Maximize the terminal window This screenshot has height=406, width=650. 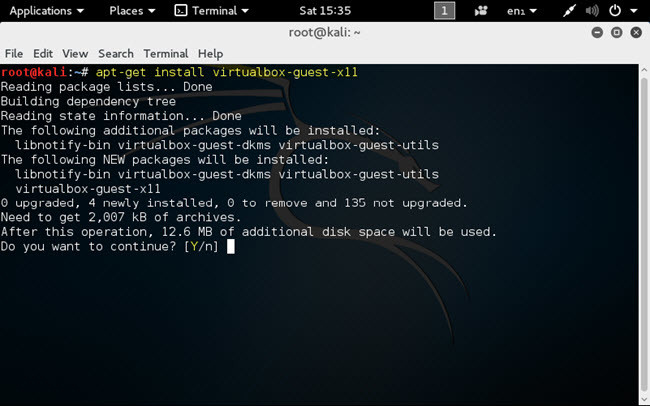tap(616, 32)
